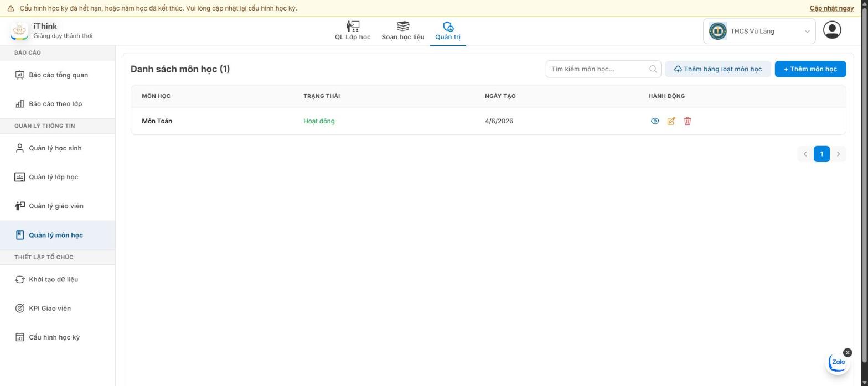
Task: Click the Môn Toán subject name
Action: coord(157,121)
